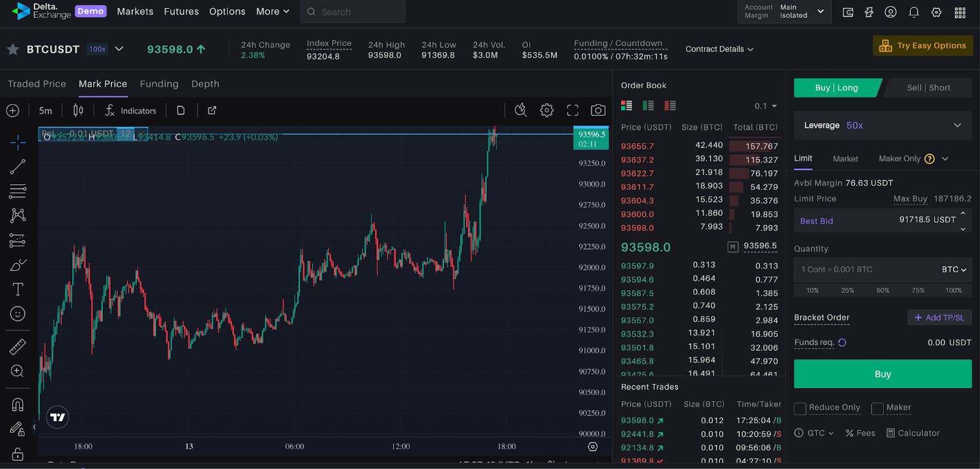Select the pattern drawing tool

(18, 216)
